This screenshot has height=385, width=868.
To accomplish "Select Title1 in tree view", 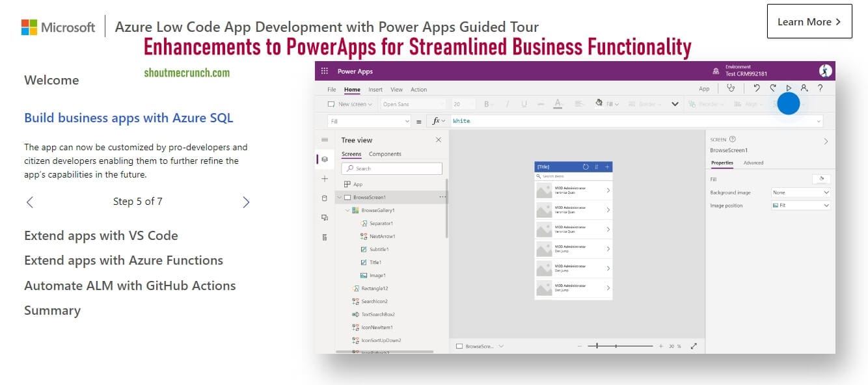I will (x=375, y=262).
